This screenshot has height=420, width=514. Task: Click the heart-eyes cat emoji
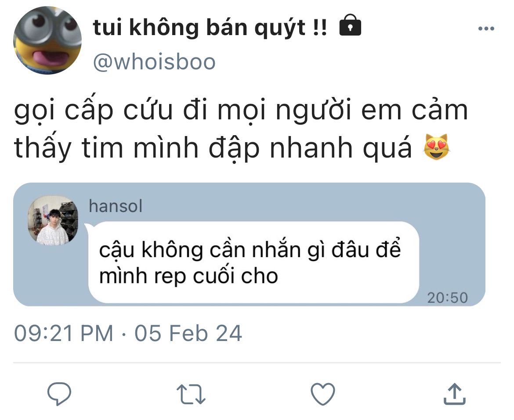[x=437, y=147]
